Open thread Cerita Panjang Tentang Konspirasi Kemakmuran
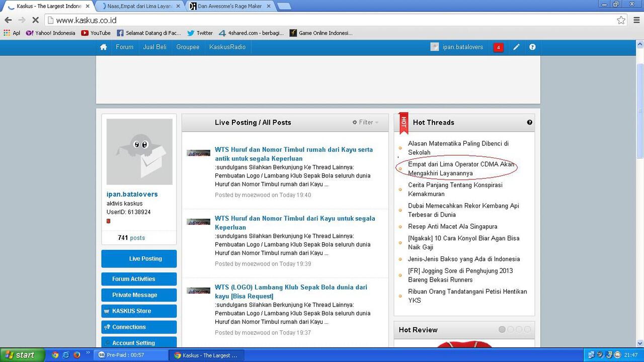This screenshot has height=362, width=644. 455,189
